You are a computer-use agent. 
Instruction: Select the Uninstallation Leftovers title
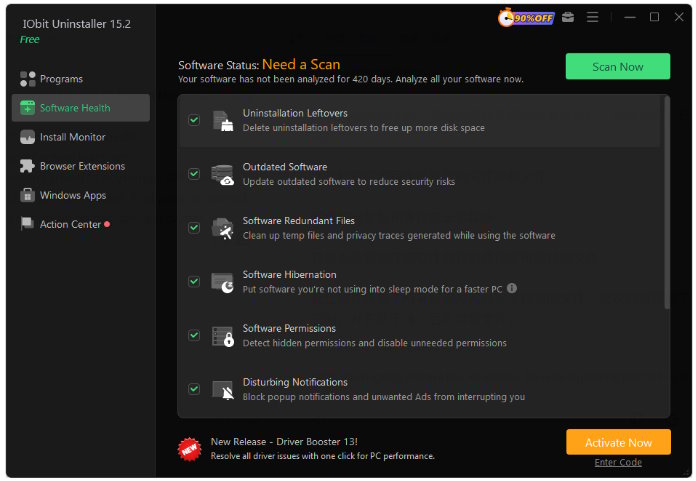point(295,113)
